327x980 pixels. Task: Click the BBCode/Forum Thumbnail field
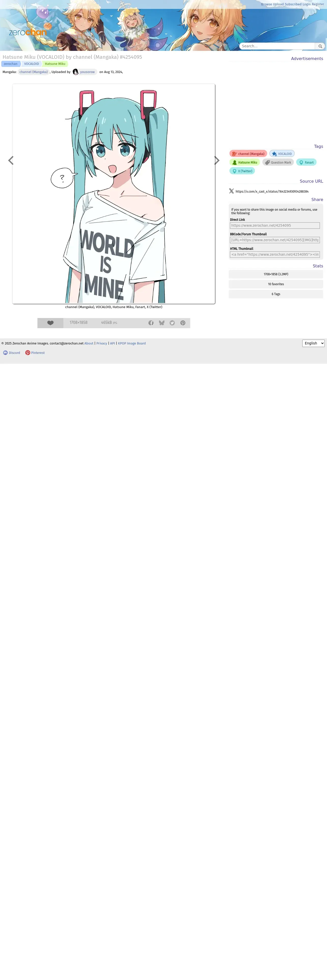click(x=275, y=240)
